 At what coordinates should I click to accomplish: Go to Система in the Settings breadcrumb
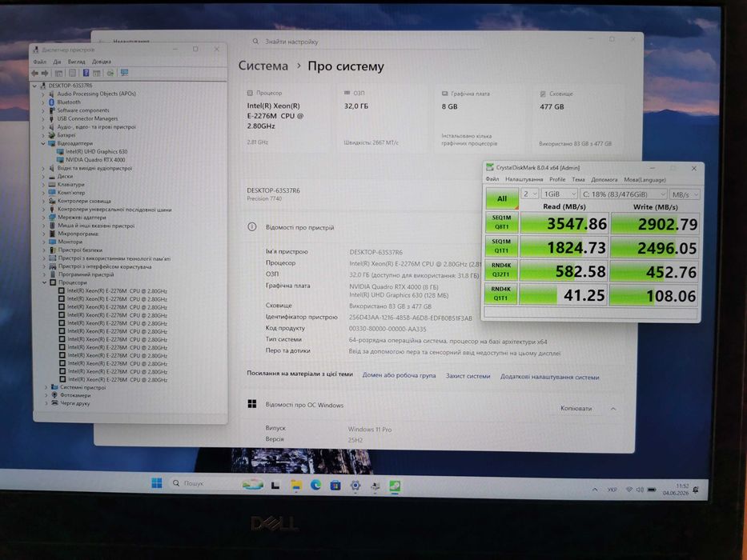263,66
